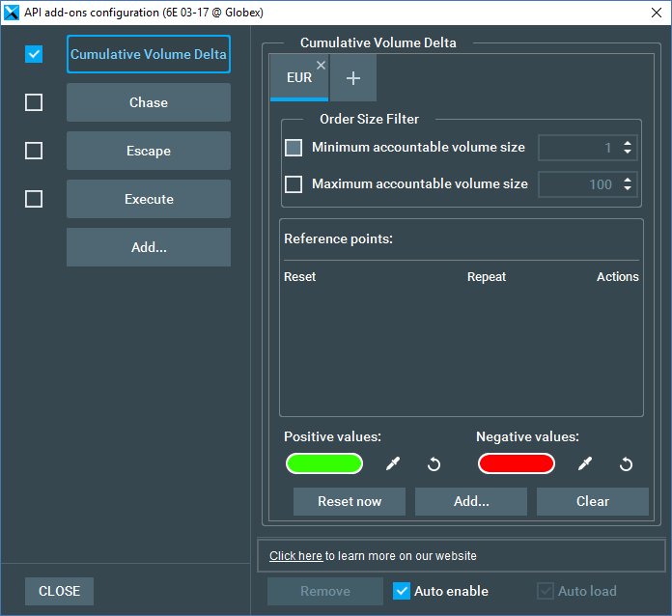Increase minimum volume size with up arrow
Viewport: 672px width, 616px height.
pos(628,143)
